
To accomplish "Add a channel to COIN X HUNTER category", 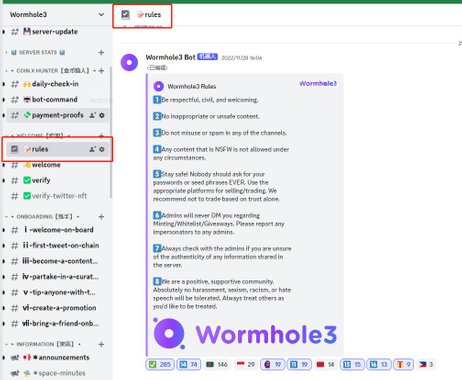I will pos(101,71).
